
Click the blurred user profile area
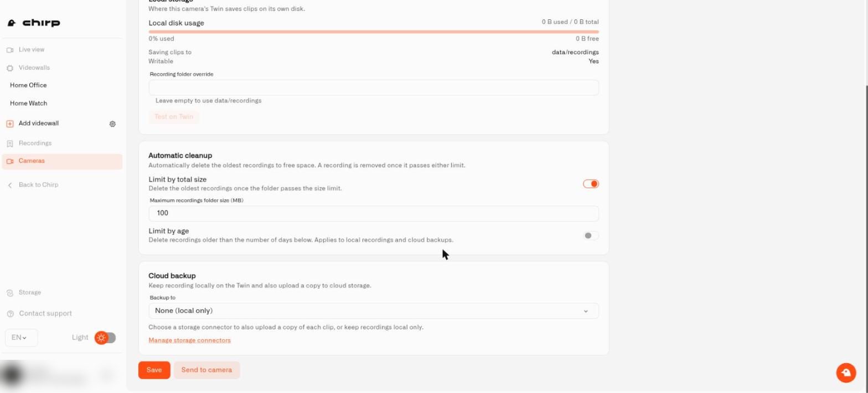(61, 375)
